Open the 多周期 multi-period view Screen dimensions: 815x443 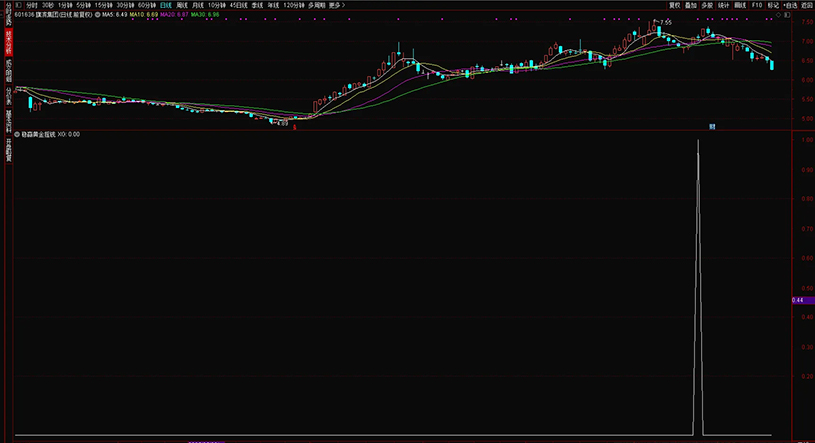(x=317, y=5)
